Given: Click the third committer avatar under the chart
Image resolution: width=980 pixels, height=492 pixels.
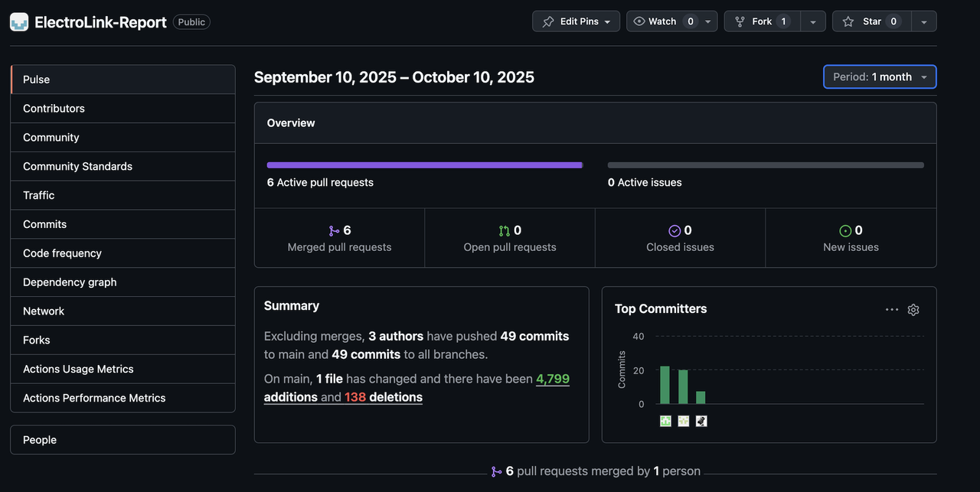Looking at the screenshot, I should coord(701,421).
